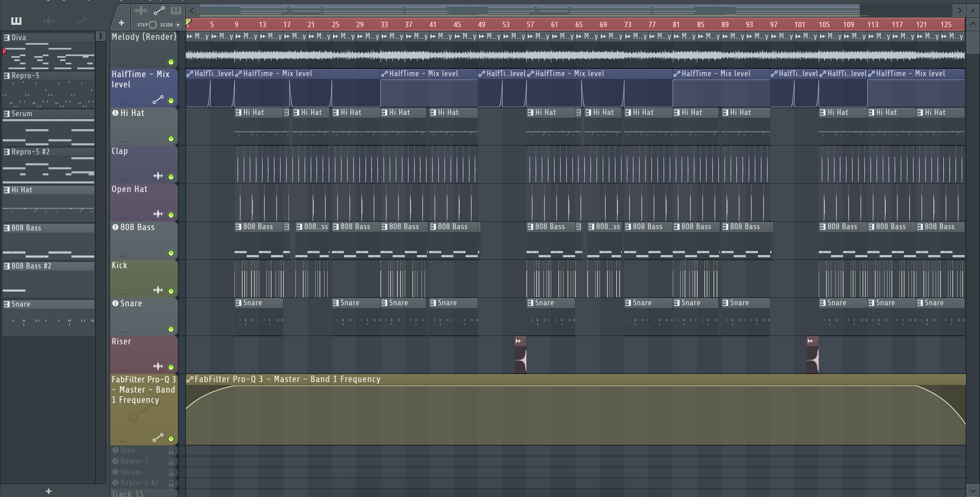Mute the Kick track
This screenshot has height=497, width=980.
(x=171, y=291)
